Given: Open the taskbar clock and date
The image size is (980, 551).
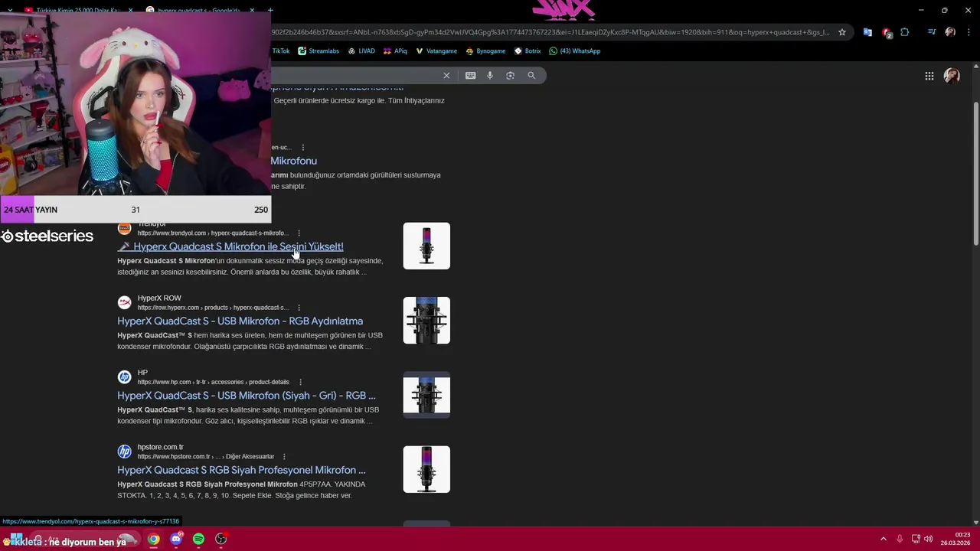Looking at the screenshot, I should [x=955, y=539].
